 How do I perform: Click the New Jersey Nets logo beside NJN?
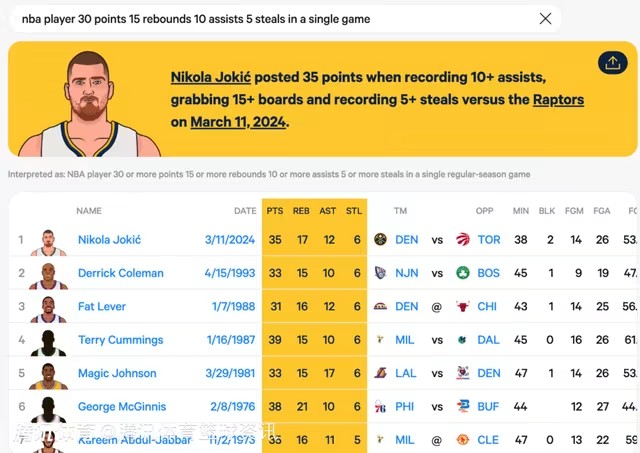[380, 273]
